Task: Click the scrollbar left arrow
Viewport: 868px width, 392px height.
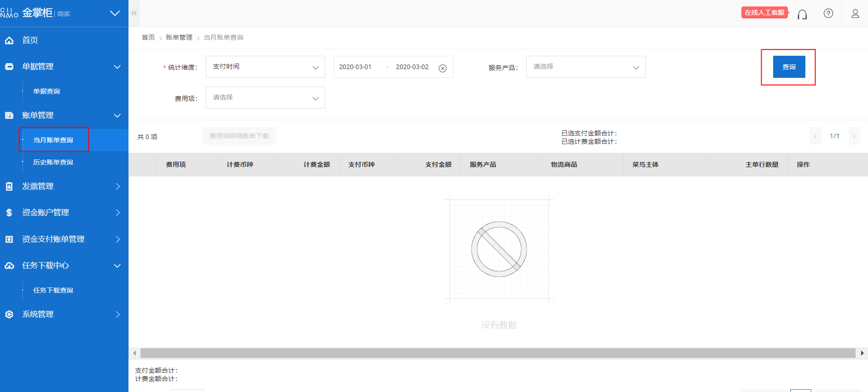Action: (x=134, y=353)
